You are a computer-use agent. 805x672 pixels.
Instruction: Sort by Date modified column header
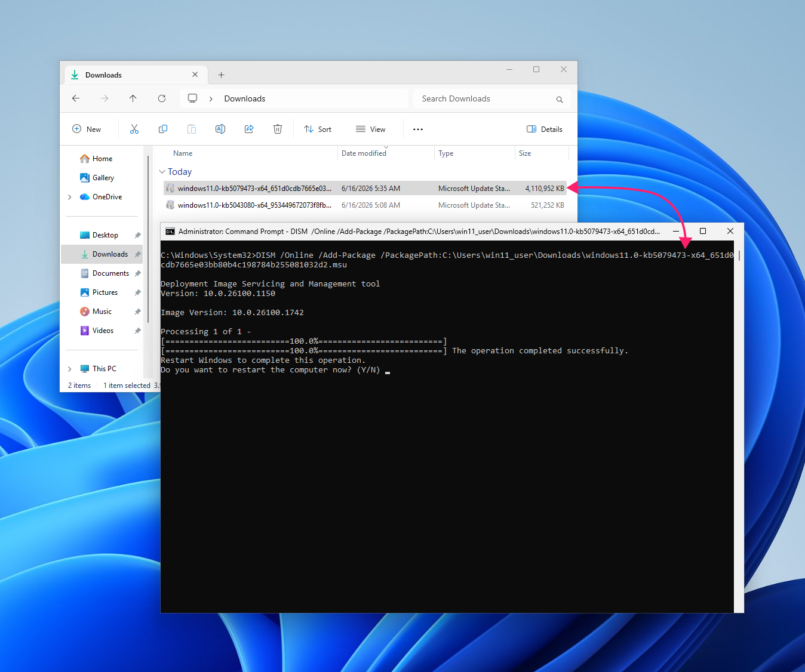(x=364, y=153)
